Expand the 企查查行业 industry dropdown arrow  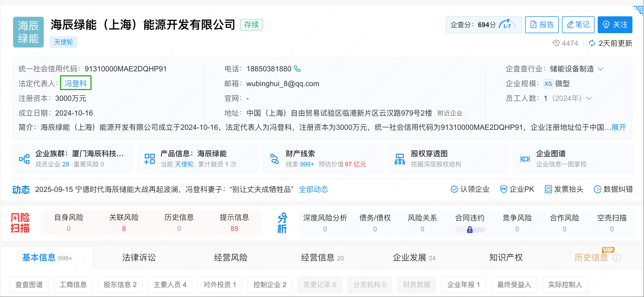pos(600,69)
